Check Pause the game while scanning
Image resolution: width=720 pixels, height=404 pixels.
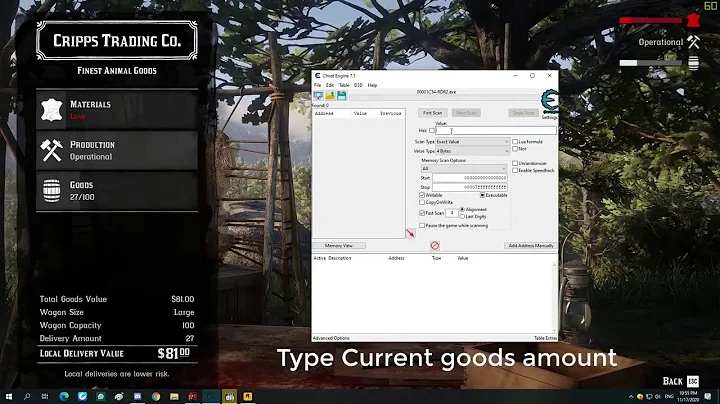click(x=422, y=225)
